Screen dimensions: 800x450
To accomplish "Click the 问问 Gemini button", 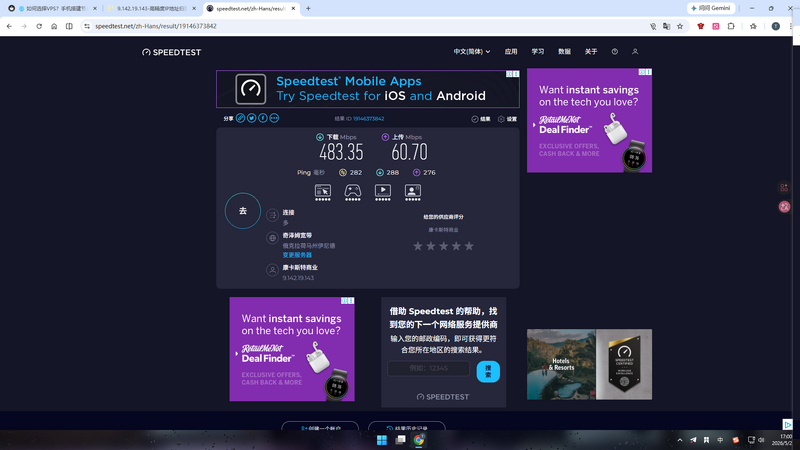I will tap(711, 8).
